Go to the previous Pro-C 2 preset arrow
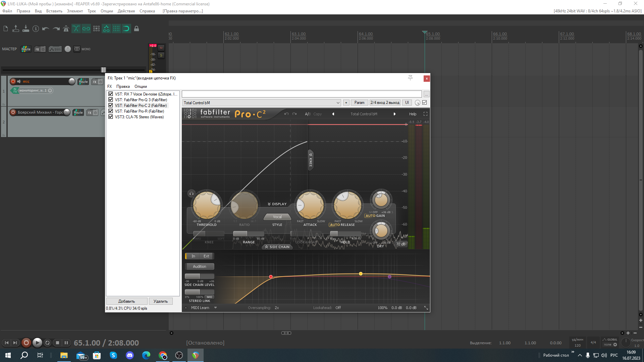This screenshot has height=362, width=644. (x=333, y=114)
